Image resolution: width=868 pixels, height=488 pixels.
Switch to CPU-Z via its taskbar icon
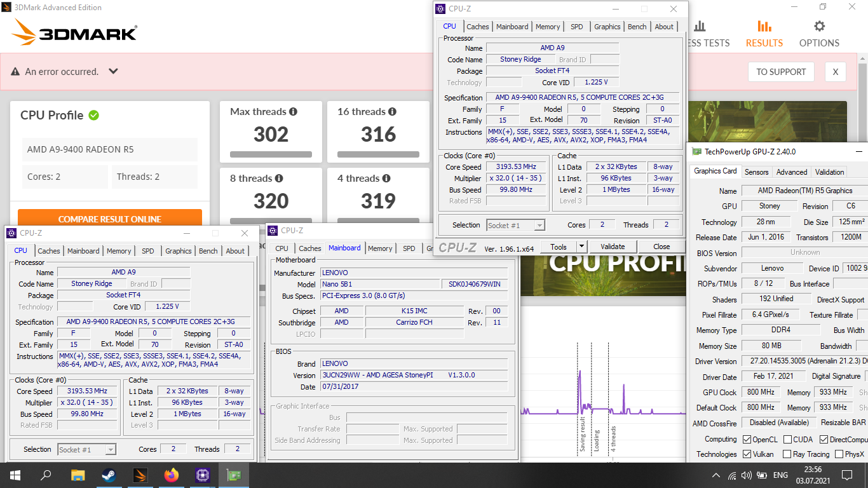coord(203,475)
